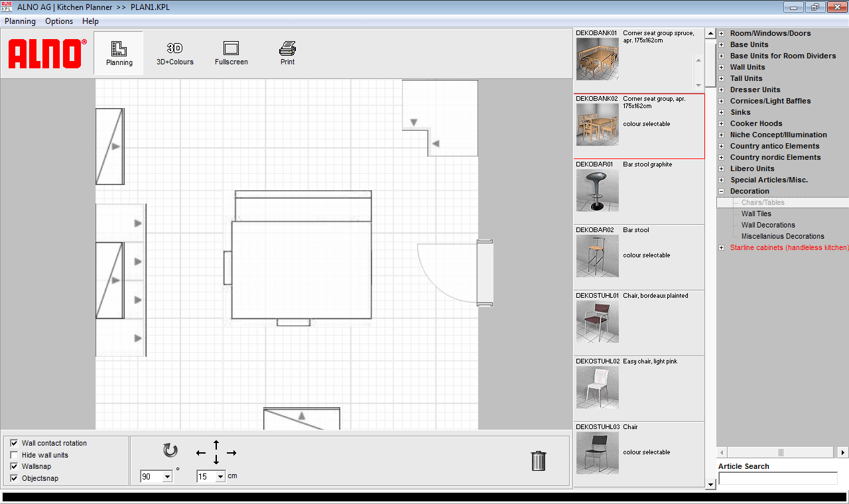Screen dimensions: 849x504
Task: Nudge object right with the arrow icon
Action: tap(231, 453)
